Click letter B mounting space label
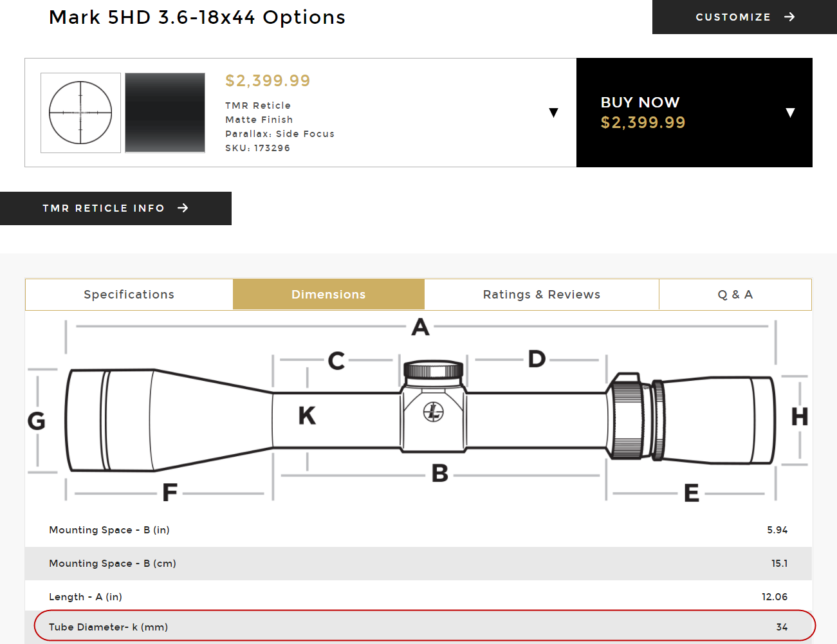The height and width of the screenshot is (644, 837). click(x=440, y=474)
